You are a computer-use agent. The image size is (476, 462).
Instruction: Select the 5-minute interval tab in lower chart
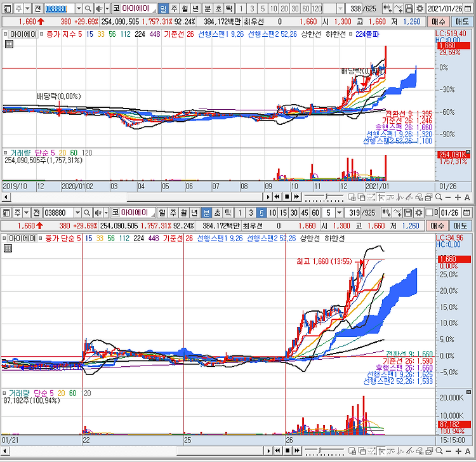(261, 213)
